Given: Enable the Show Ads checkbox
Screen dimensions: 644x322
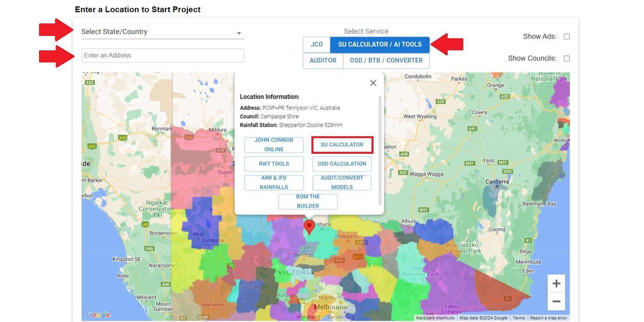Looking at the screenshot, I should [567, 37].
